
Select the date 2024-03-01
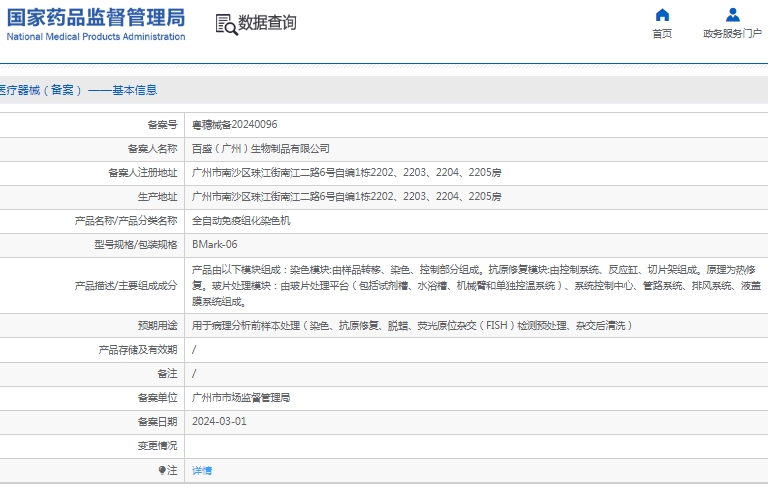(219, 421)
